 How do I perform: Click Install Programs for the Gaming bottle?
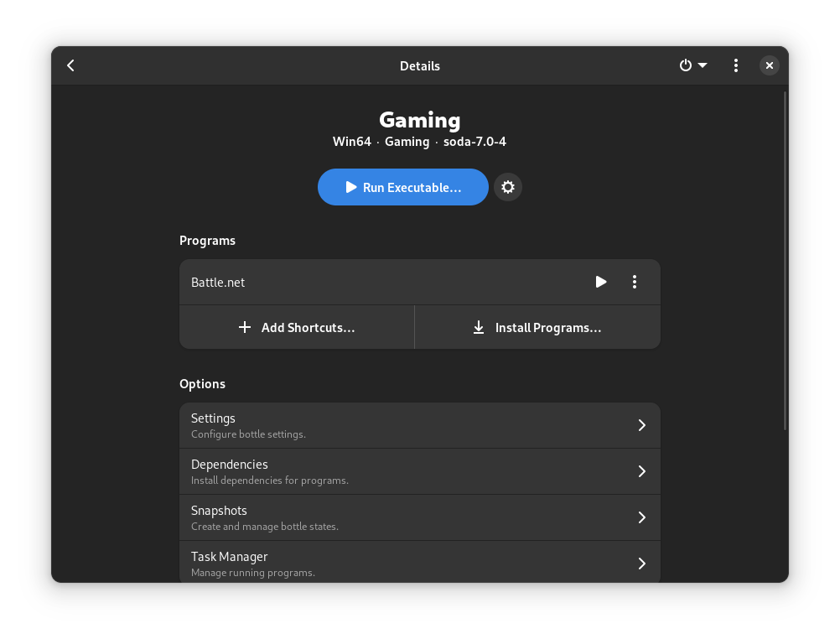click(x=537, y=327)
